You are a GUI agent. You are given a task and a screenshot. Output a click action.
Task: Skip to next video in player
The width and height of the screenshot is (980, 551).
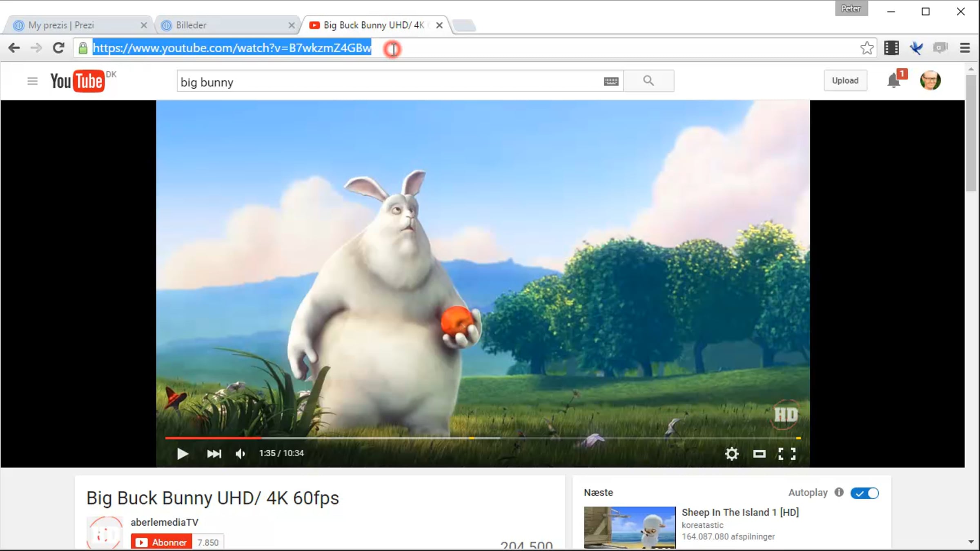[214, 453]
